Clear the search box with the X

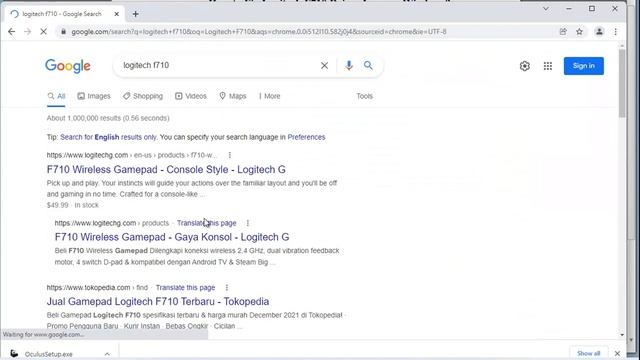324,65
